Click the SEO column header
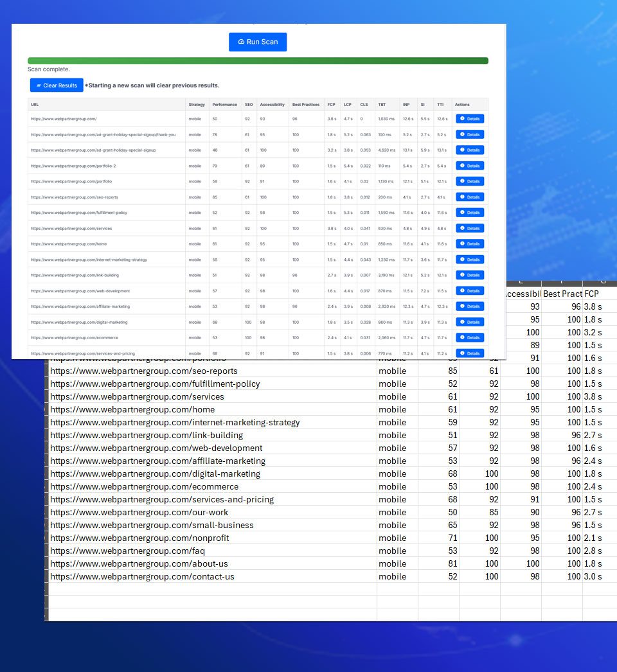Screen dimensions: 617x672 tap(249, 105)
